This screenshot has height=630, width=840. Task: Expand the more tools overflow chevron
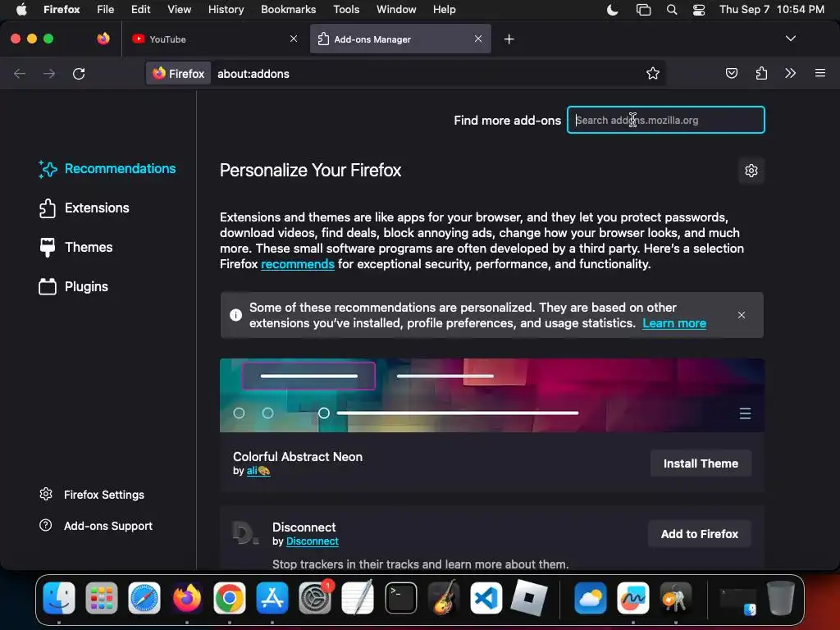click(x=790, y=73)
